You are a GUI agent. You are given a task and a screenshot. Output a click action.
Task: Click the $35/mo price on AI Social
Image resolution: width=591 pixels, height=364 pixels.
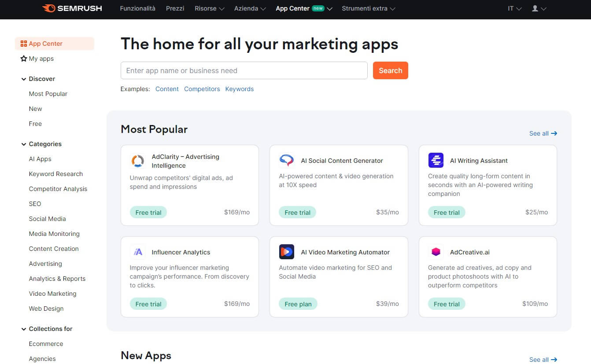(x=388, y=212)
